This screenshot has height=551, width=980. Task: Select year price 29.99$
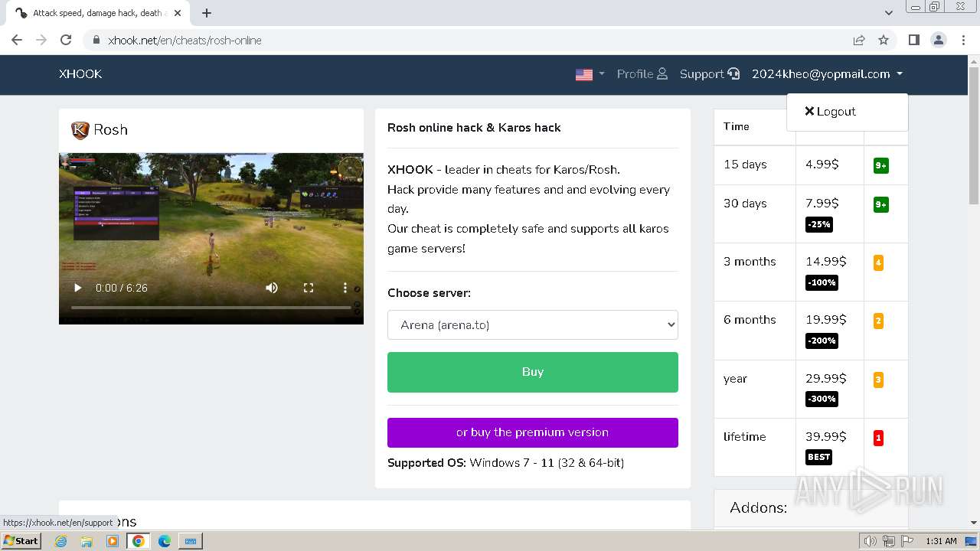[825, 378]
